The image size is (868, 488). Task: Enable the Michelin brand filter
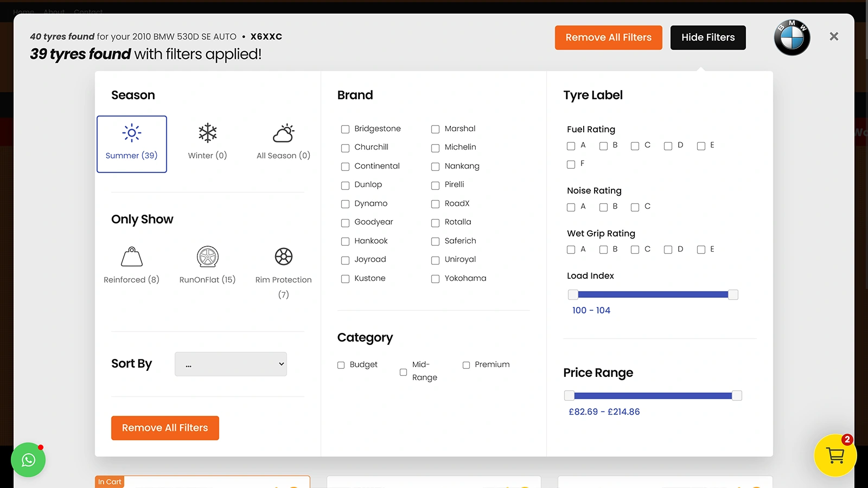pos(435,148)
